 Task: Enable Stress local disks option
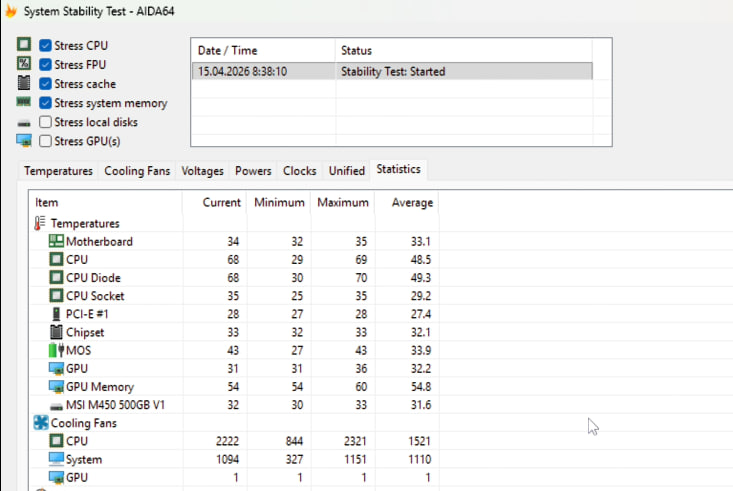tap(46, 122)
